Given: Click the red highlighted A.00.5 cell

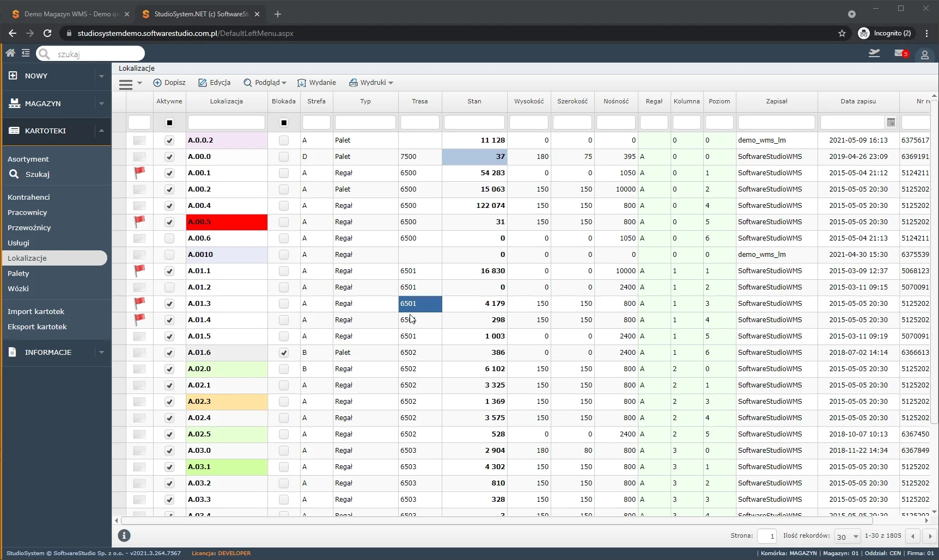Looking at the screenshot, I should tap(227, 222).
